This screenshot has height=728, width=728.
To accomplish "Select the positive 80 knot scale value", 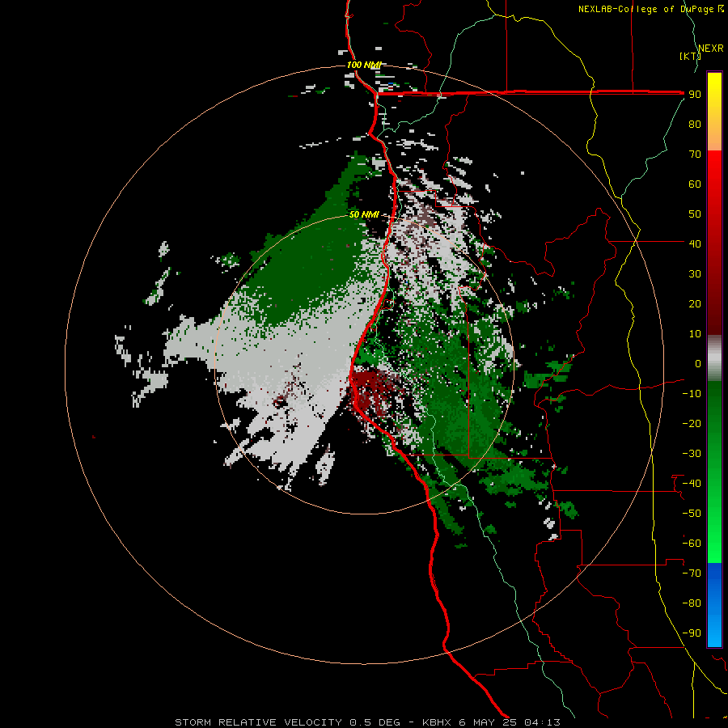I will (x=695, y=124).
